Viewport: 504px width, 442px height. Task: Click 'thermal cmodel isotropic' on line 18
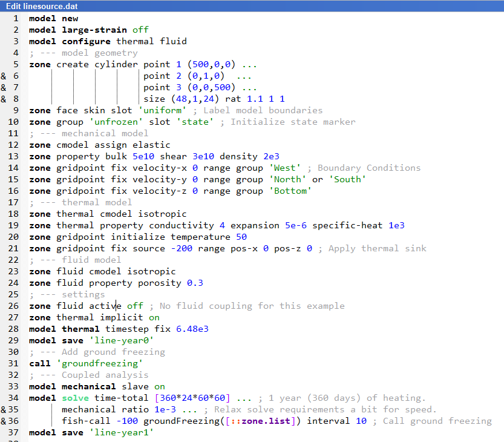click(122, 214)
